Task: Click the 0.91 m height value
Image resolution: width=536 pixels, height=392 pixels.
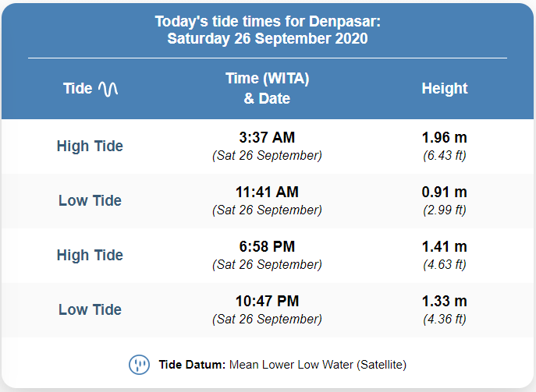Action: 445,192
